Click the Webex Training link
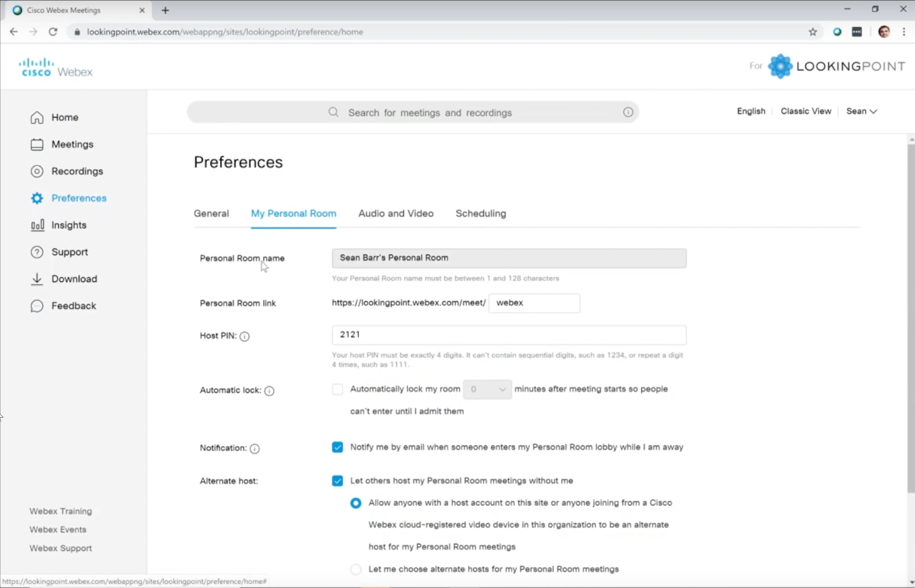 tap(61, 511)
